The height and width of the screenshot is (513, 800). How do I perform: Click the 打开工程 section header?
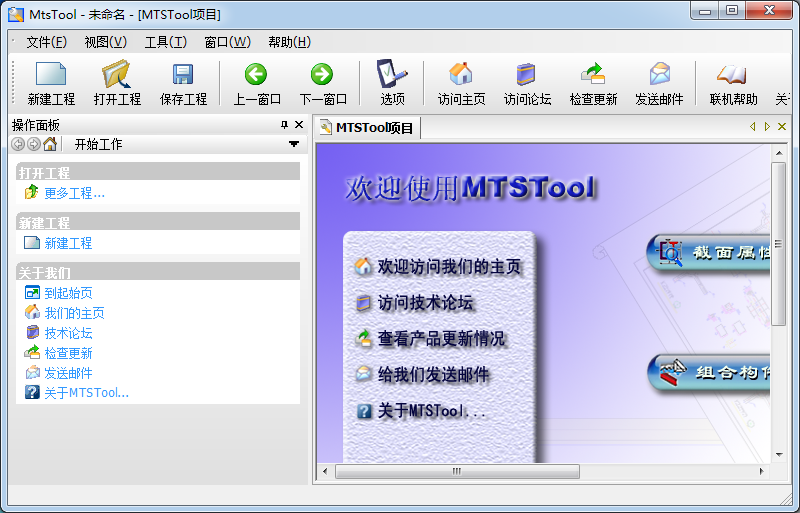158,173
